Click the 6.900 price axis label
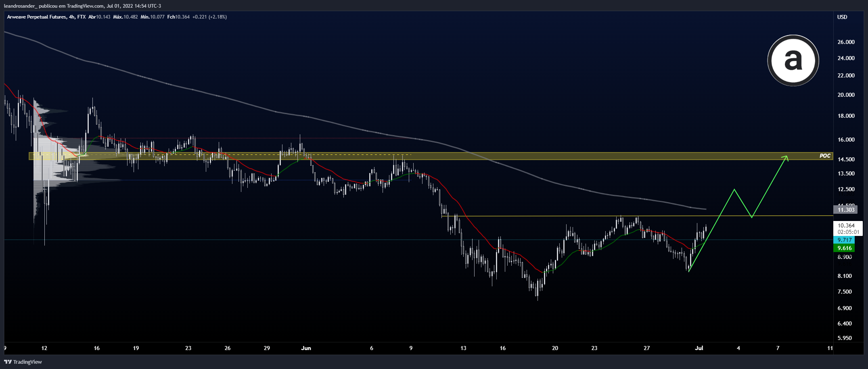 (845, 308)
